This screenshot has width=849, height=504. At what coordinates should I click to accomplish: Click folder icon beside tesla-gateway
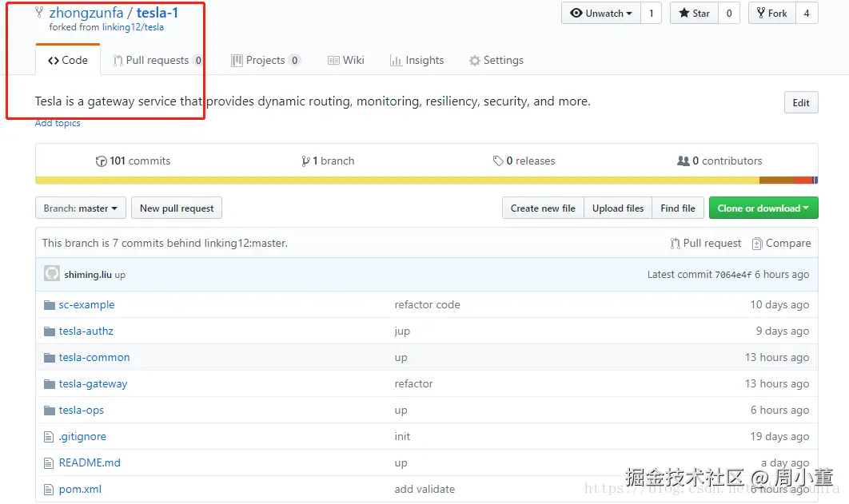tap(50, 384)
